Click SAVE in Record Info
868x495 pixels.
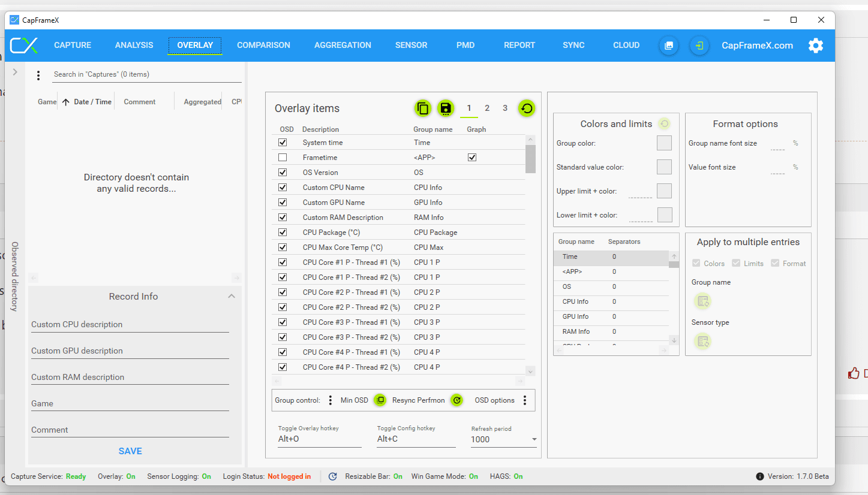[130, 451]
